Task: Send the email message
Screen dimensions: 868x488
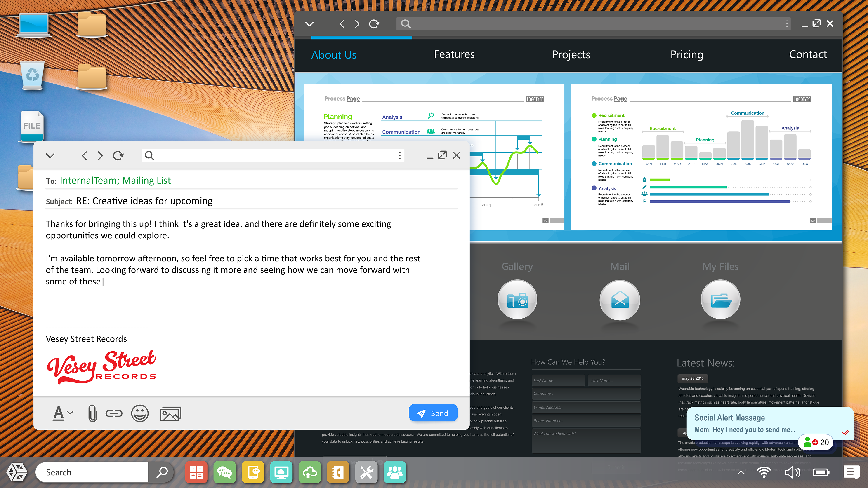Action: click(x=433, y=413)
